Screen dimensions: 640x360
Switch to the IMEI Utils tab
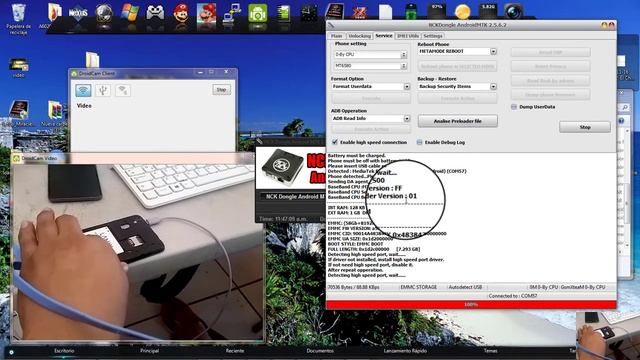click(408, 36)
